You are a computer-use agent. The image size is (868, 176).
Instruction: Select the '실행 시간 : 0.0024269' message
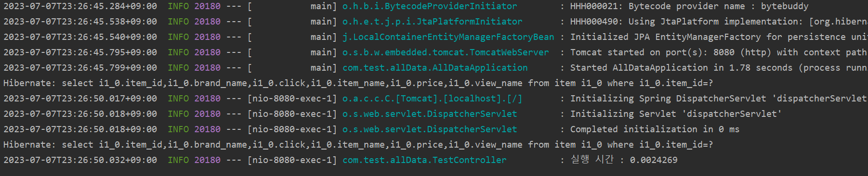[x=624, y=160]
